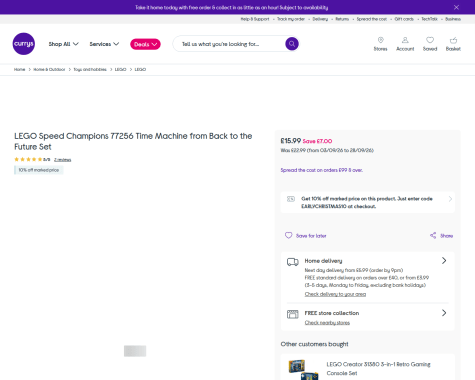Open Business top link
The height and width of the screenshot is (380, 475).
point(453,19)
